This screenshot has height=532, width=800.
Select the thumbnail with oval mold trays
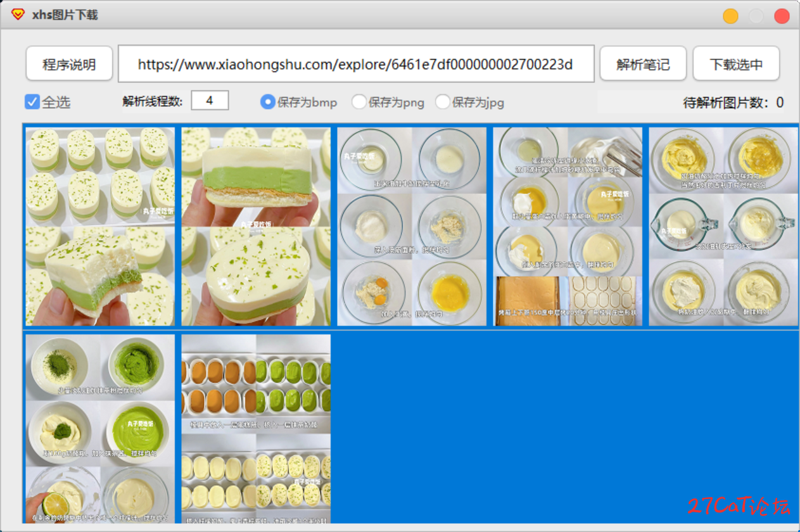pyautogui.click(x=256, y=429)
